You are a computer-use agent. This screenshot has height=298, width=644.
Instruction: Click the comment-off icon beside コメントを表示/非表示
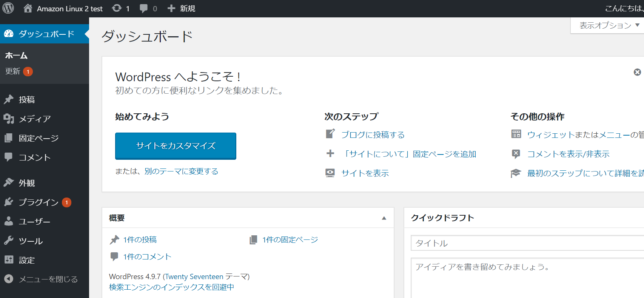[x=516, y=154]
